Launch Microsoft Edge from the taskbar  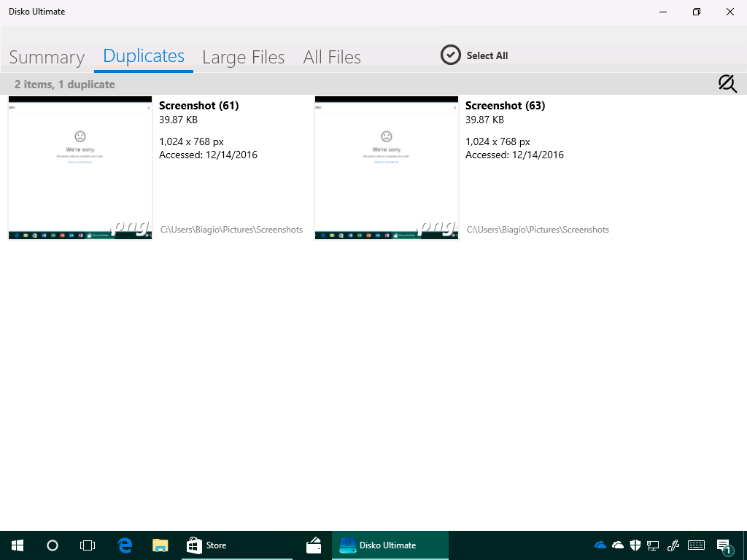pos(125,545)
